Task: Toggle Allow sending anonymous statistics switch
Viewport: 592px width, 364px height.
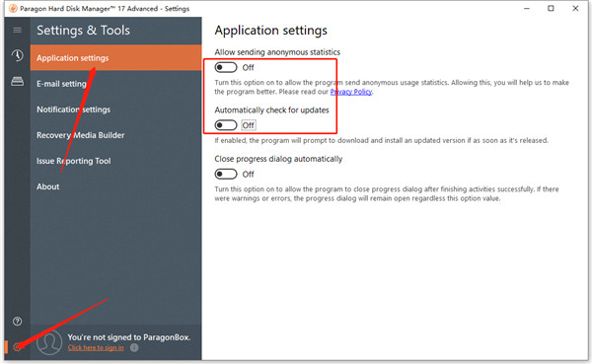Action: [226, 67]
